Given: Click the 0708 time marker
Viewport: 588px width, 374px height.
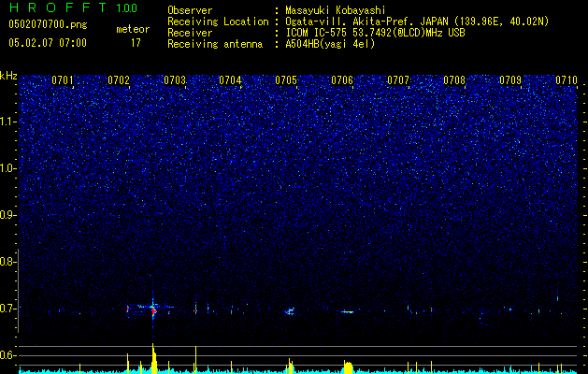Looking at the screenshot, I should (454, 80).
